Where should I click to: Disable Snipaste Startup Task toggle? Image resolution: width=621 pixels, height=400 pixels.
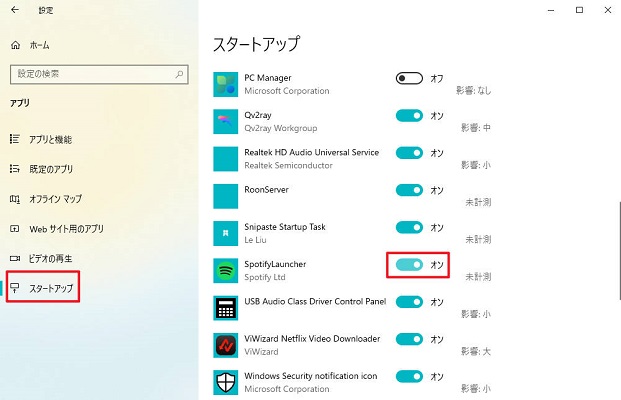tap(409, 227)
